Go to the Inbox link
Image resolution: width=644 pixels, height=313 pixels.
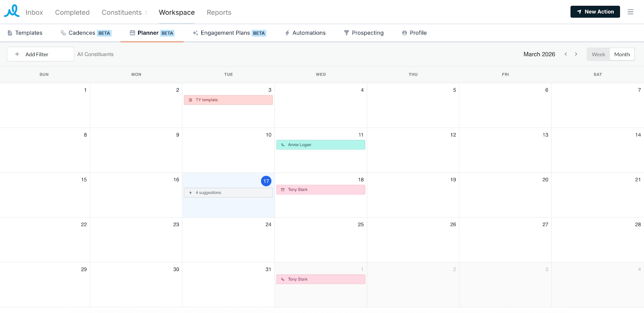[x=34, y=12]
